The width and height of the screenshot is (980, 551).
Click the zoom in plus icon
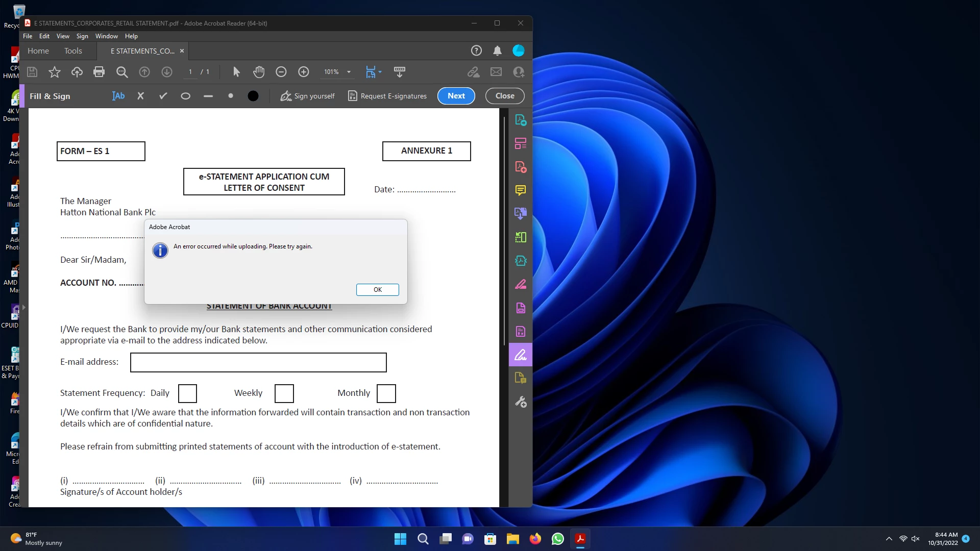[x=304, y=72]
